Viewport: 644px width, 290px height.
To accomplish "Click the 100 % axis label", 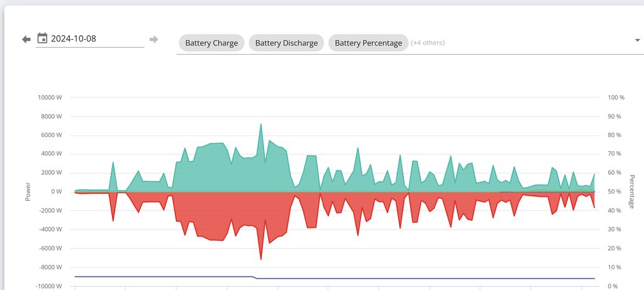I will tap(616, 98).
